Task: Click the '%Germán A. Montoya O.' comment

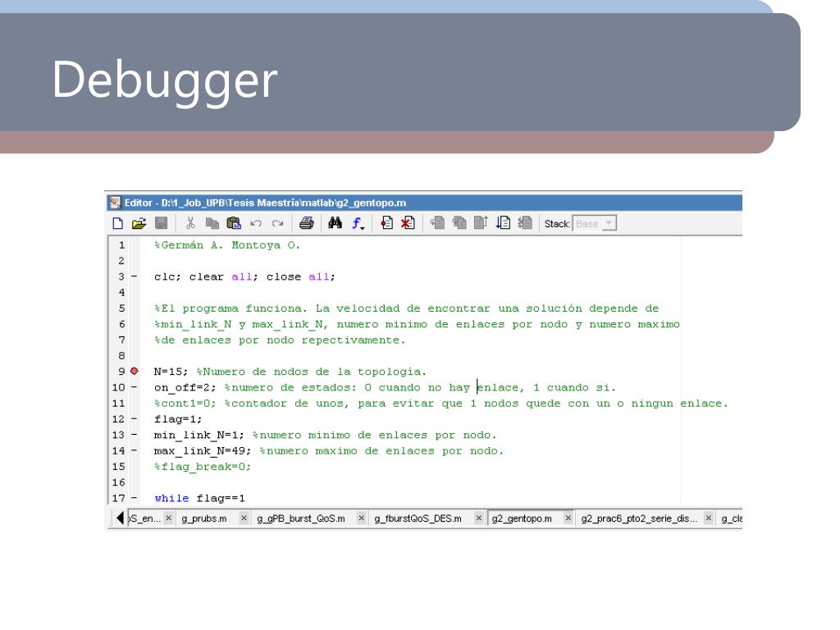Action: click(227, 244)
